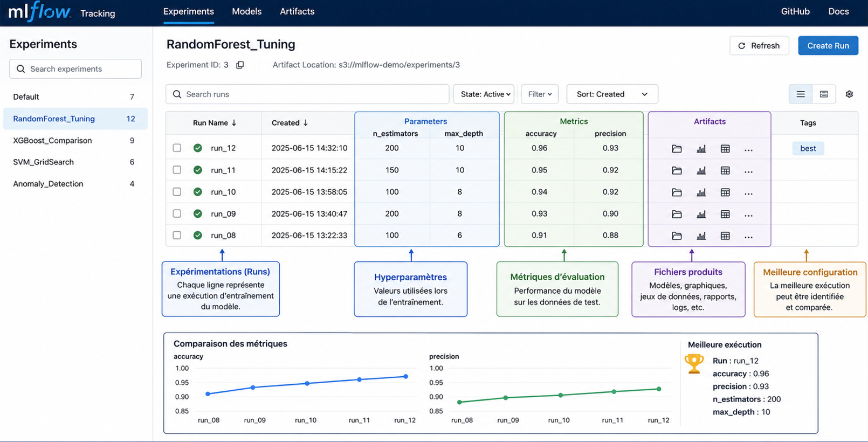Open table icon for run_12 artifacts
The image size is (868, 442).
pyautogui.click(x=725, y=149)
